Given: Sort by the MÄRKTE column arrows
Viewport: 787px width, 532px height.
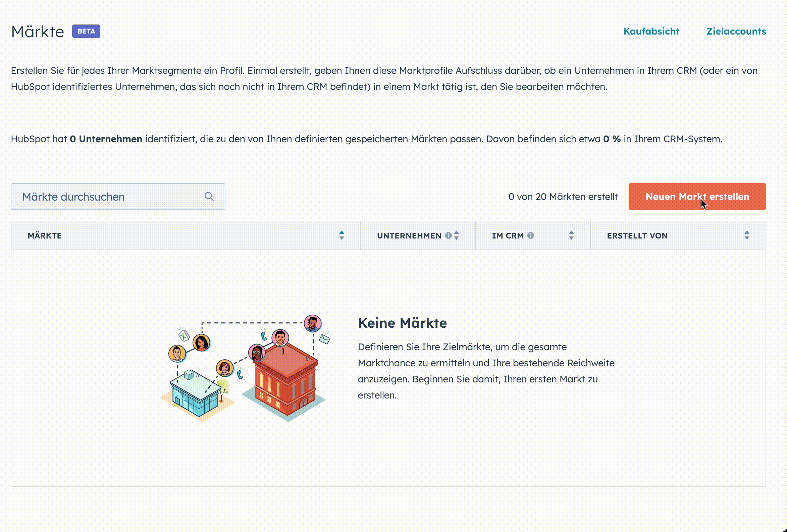Looking at the screenshot, I should point(342,236).
